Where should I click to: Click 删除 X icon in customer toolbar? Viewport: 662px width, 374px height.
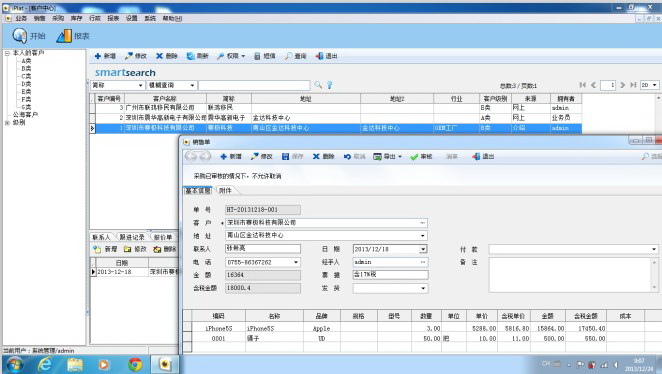159,56
